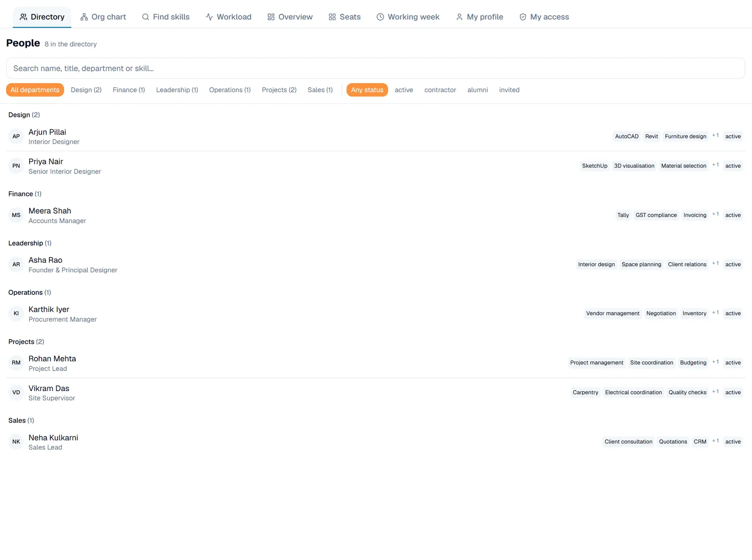Open the Org chart tab
Image resolution: width=752 pixels, height=560 pixels.
pyautogui.click(x=103, y=17)
